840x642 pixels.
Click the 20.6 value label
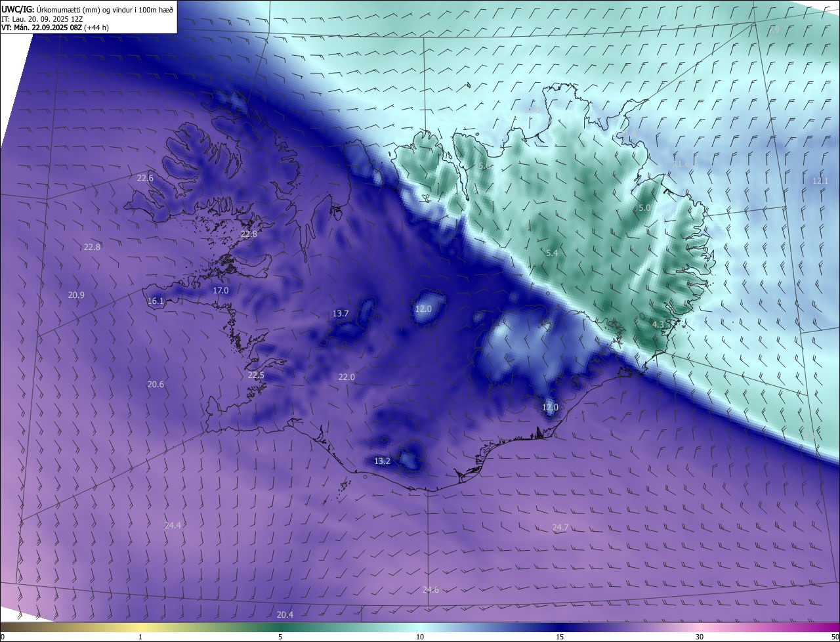click(x=156, y=384)
